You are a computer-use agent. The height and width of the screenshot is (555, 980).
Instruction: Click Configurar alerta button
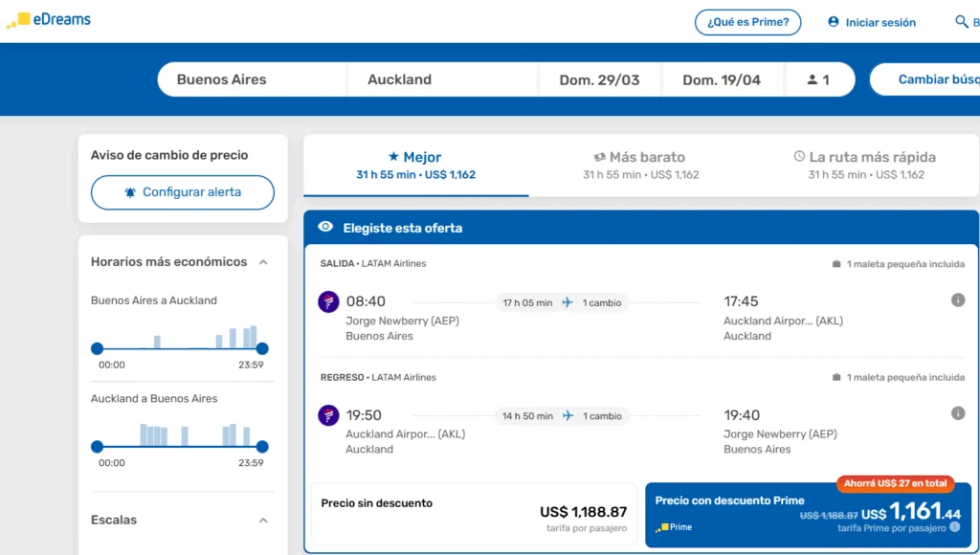[183, 192]
